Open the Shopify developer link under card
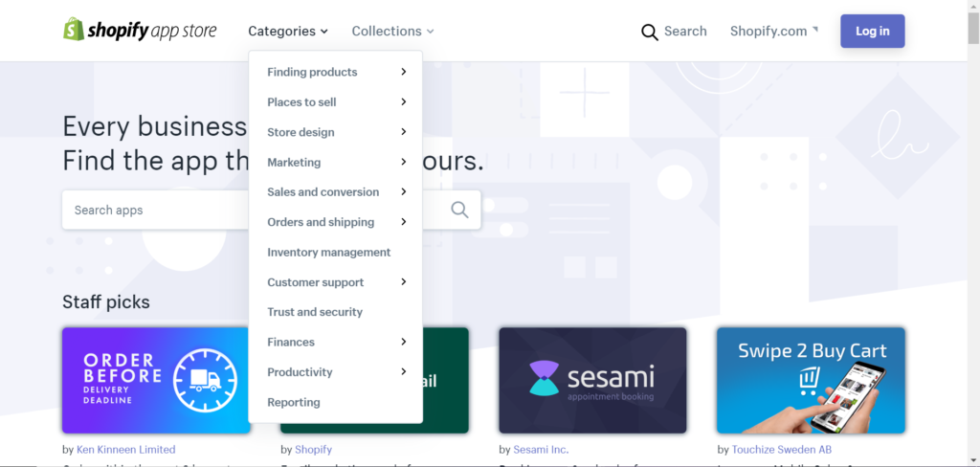 pyautogui.click(x=313, y=450)
